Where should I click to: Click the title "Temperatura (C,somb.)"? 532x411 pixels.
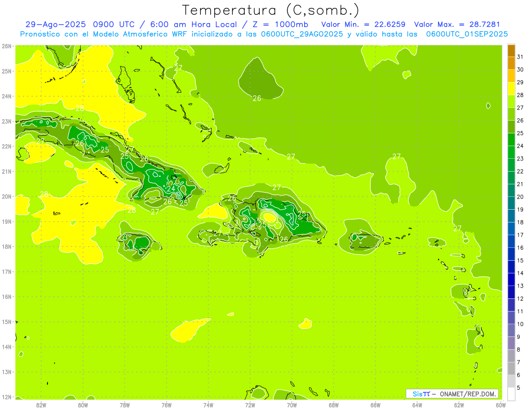(271, 10)
